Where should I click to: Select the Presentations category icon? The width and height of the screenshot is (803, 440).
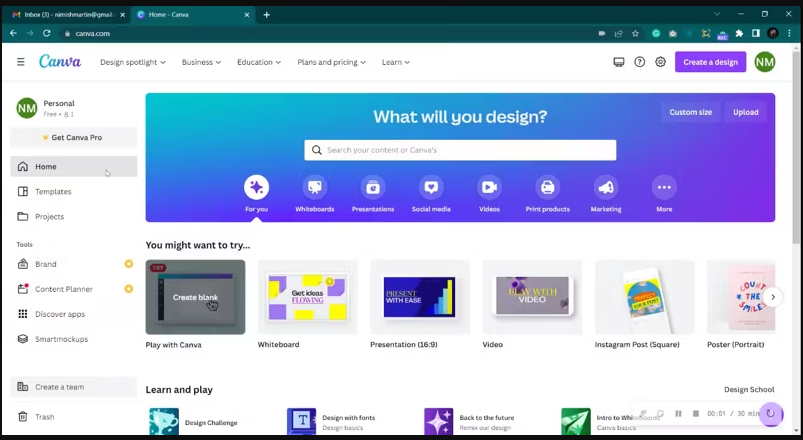point(373,187)
